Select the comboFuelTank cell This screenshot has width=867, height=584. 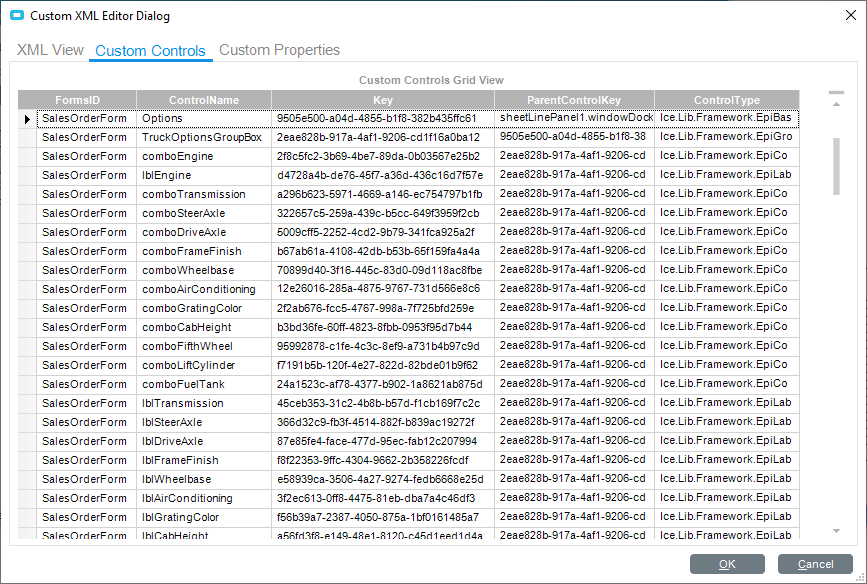[x=203, y=384]
